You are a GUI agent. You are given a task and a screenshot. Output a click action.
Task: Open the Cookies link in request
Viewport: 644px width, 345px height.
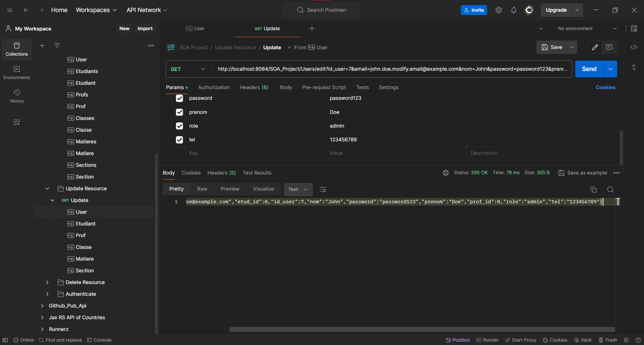tap(605, 87)
